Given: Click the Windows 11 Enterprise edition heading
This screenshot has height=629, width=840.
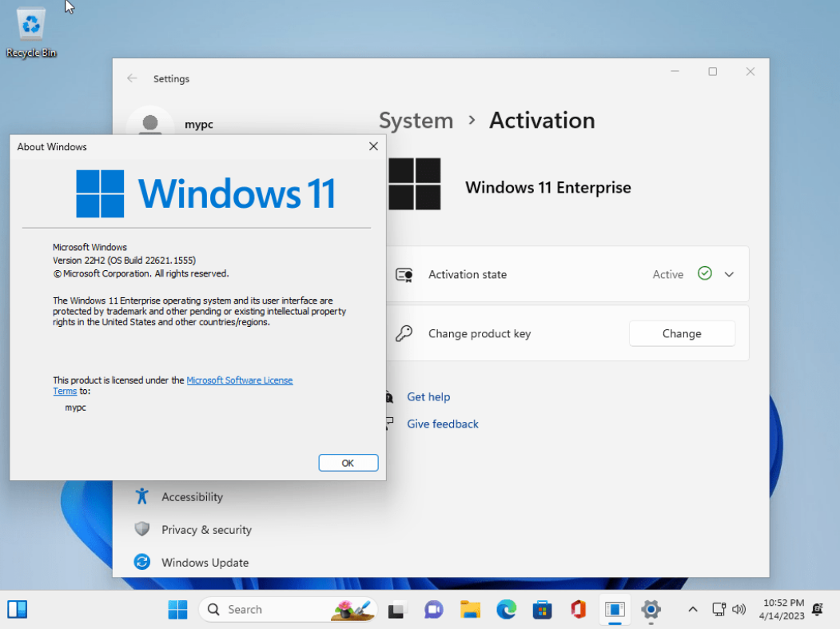Looking at the screenshot, I should pyautogui.click(x=548, y=188).
